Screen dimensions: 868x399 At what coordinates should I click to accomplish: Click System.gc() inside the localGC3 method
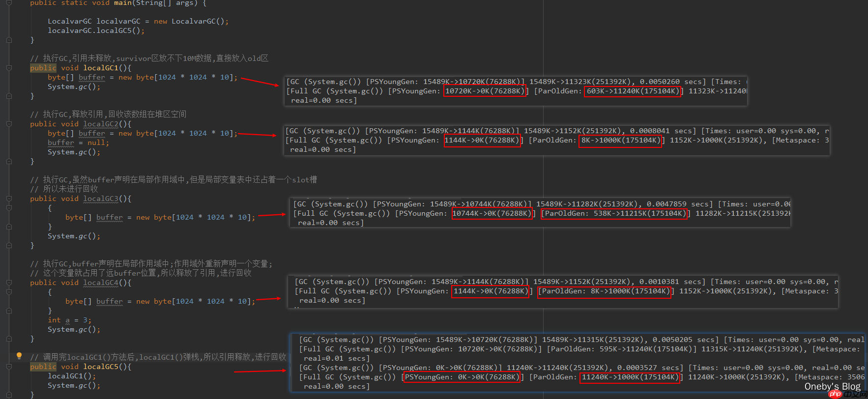[x=74, y=236]
